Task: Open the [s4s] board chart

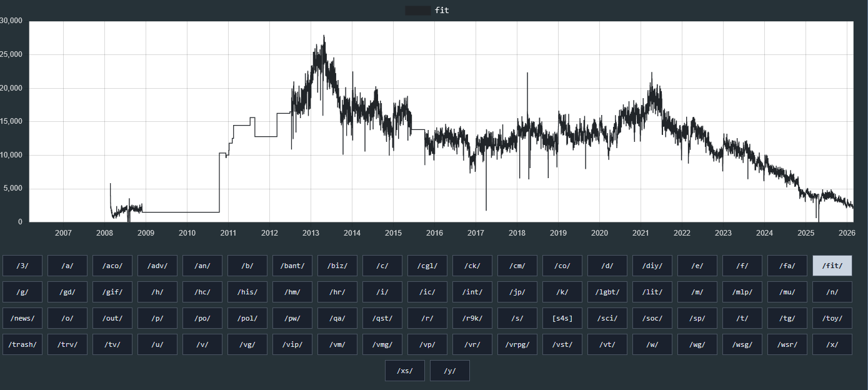Action: pos(562,318)
